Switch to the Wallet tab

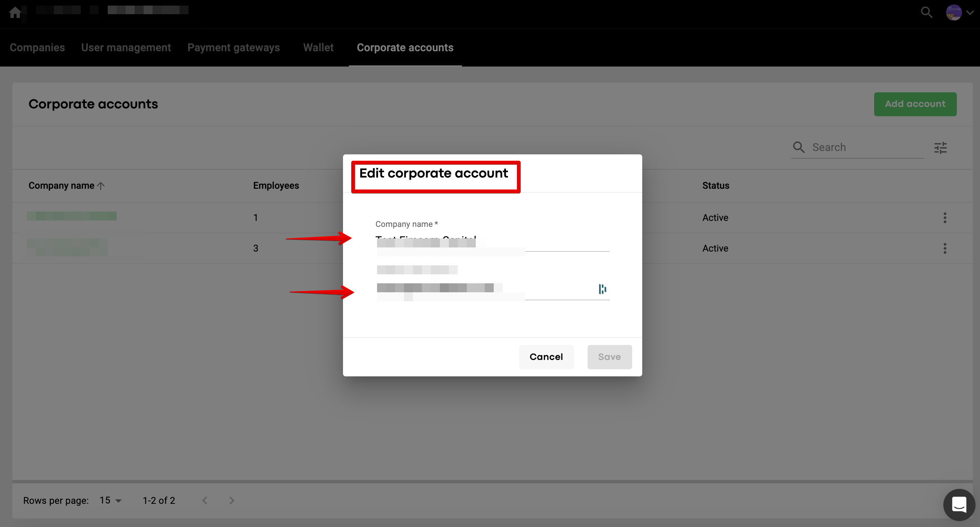pos(318,47)
